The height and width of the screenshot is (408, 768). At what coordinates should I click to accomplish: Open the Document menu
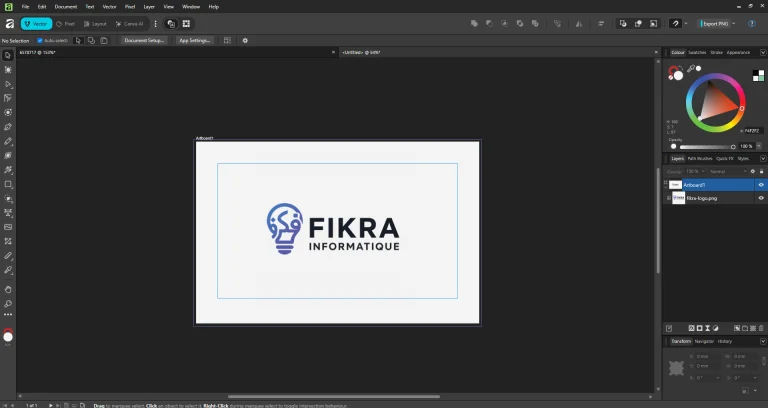click(66, 7)
